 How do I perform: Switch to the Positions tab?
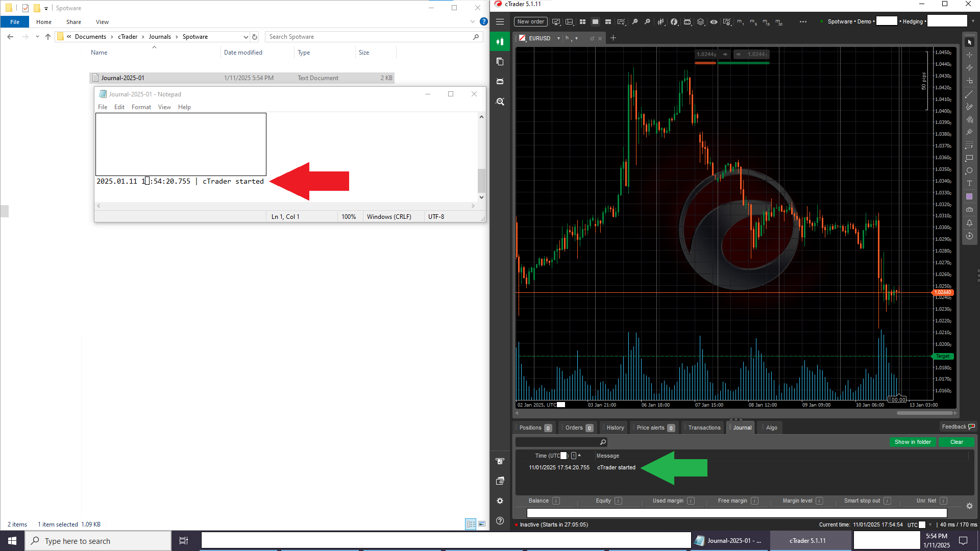pyautogui.click(x=535, y=428)
